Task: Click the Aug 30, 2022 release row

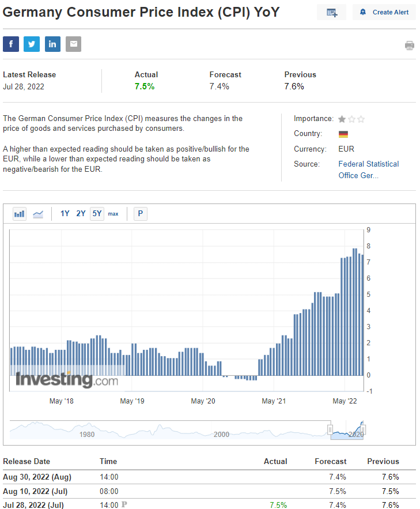Action: coord(209,477)
